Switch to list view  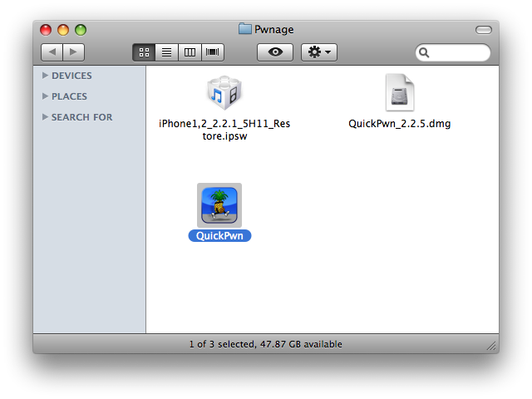click(166, 52)
